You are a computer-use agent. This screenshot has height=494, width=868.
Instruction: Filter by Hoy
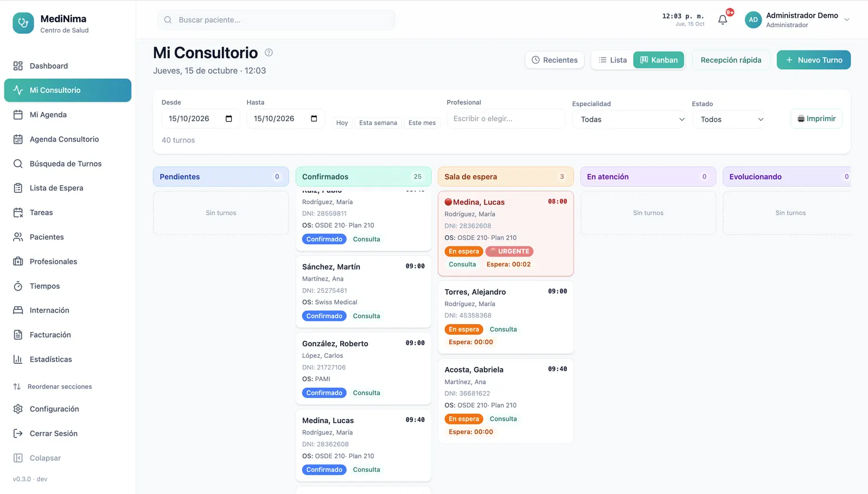pos(342,123)
